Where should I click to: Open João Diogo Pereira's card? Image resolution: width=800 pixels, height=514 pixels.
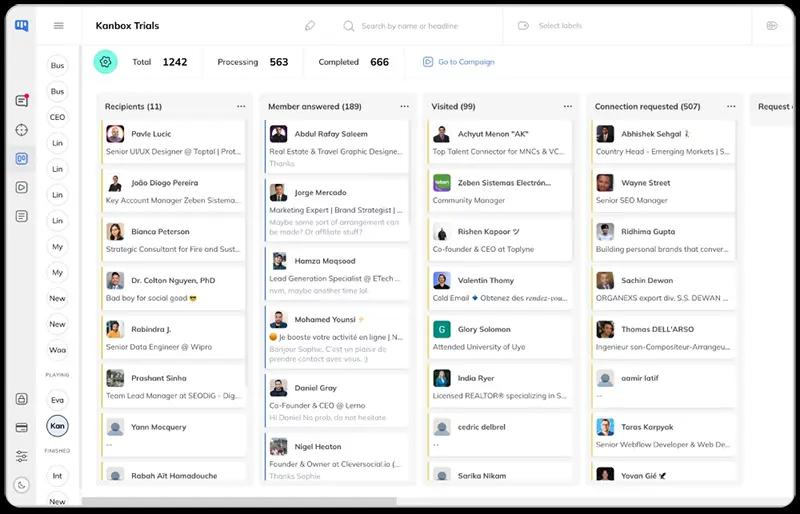click(x=173, y=191)
